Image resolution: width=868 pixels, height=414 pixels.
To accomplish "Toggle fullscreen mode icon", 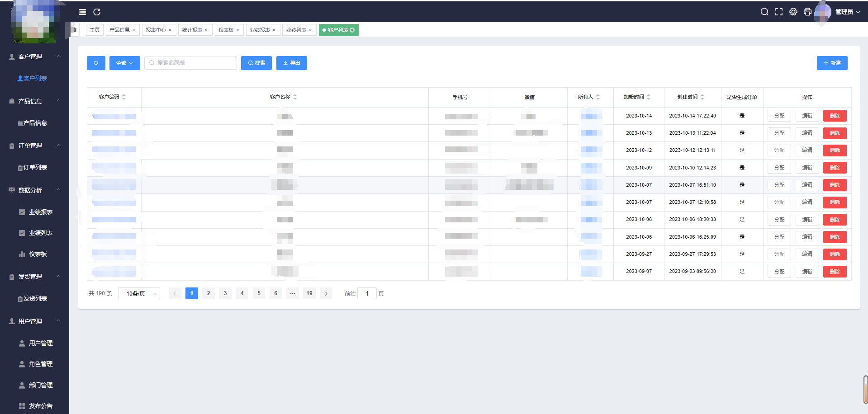I will 779,12.
